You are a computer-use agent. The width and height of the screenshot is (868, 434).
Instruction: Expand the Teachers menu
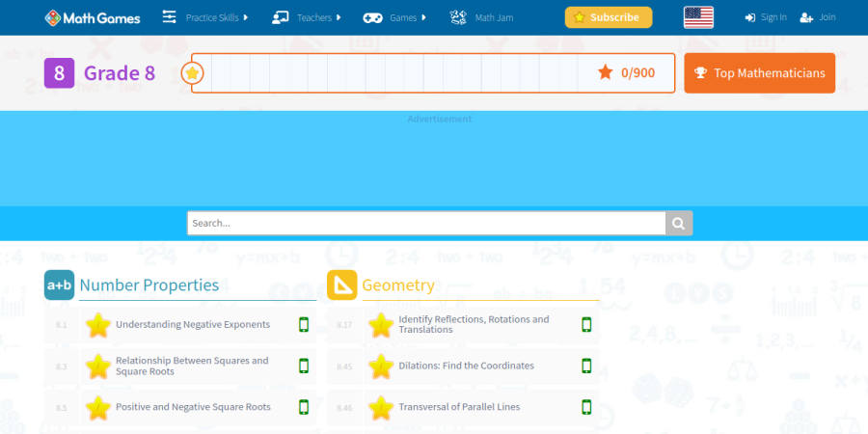pos(319,17)
